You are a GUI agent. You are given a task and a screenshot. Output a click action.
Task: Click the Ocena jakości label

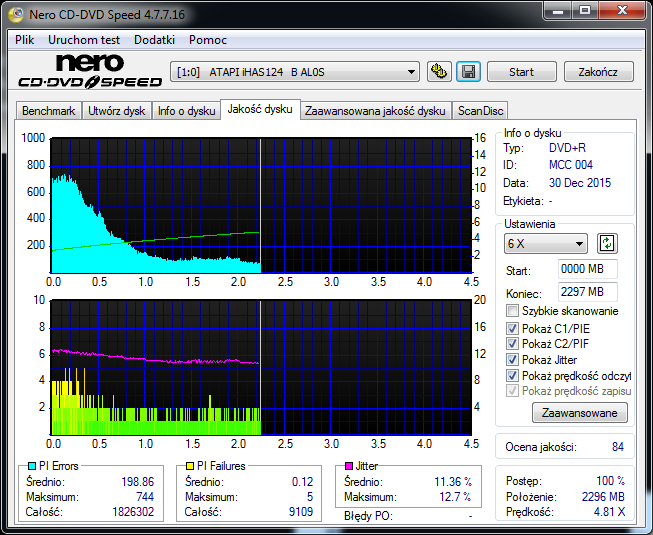point(541,447)
